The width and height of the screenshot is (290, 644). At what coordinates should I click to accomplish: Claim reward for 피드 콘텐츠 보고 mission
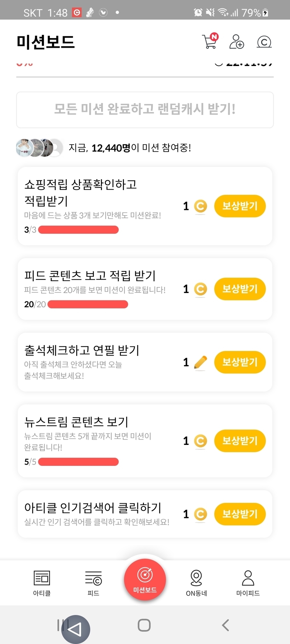[240, 289]
